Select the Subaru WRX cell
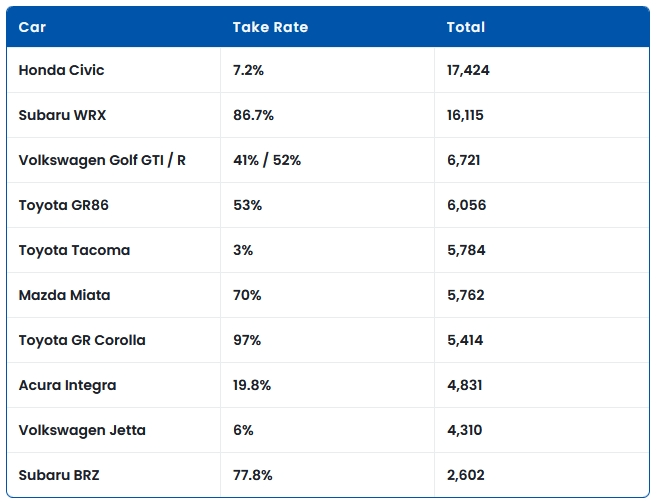 [x=62, y=115]
